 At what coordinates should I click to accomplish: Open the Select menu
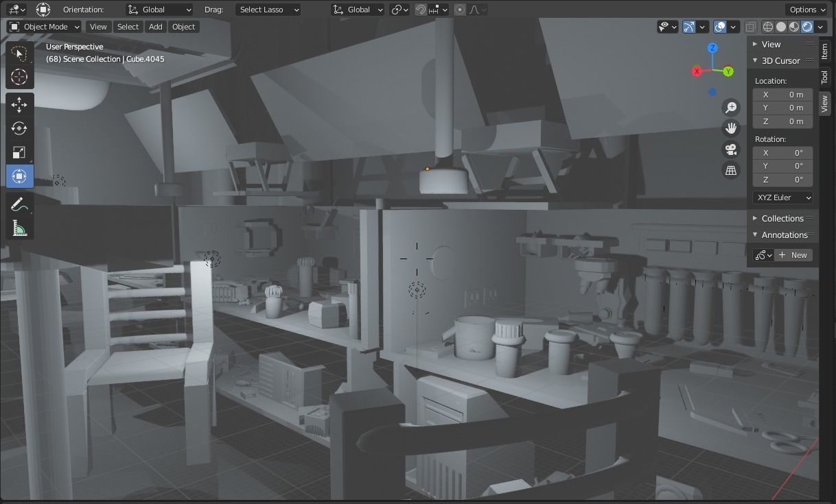(x=128, y=27)
